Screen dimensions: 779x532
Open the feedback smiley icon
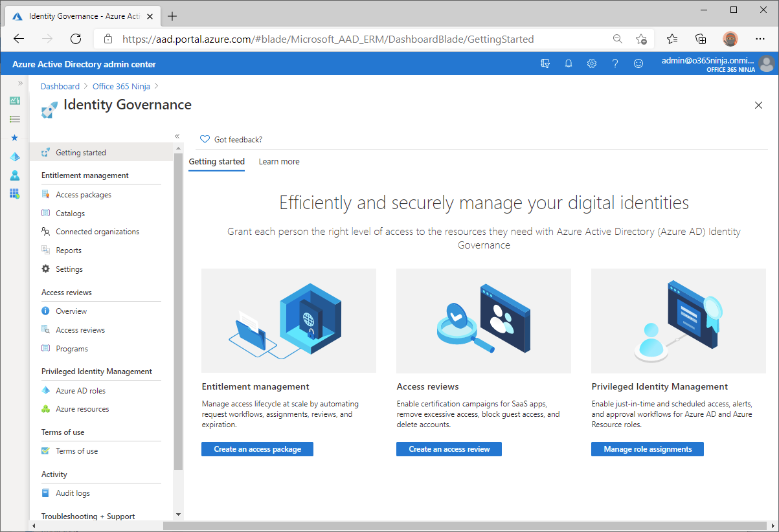click(638, 63)
